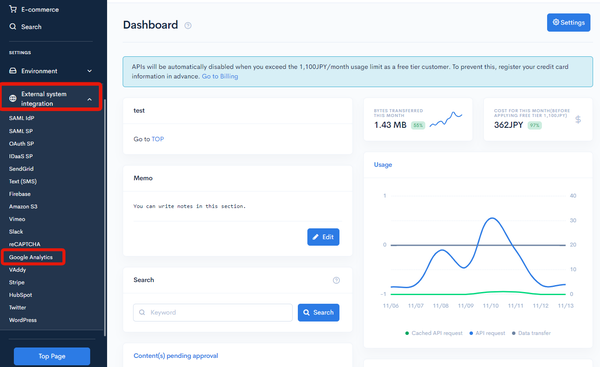The image size is (600, 367).
Task: Click the test card title
Action: click(x=139, y=111)
